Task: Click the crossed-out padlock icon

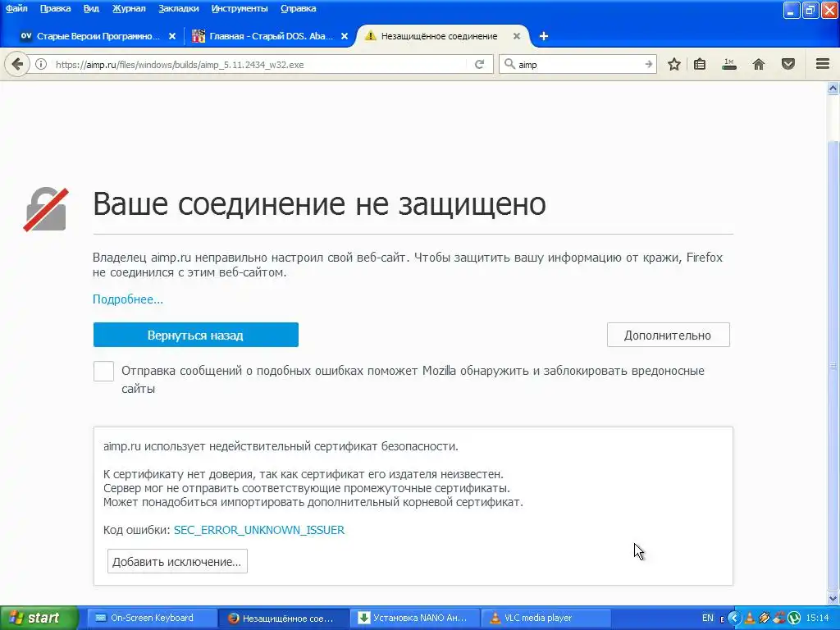Action: (46, 209)
